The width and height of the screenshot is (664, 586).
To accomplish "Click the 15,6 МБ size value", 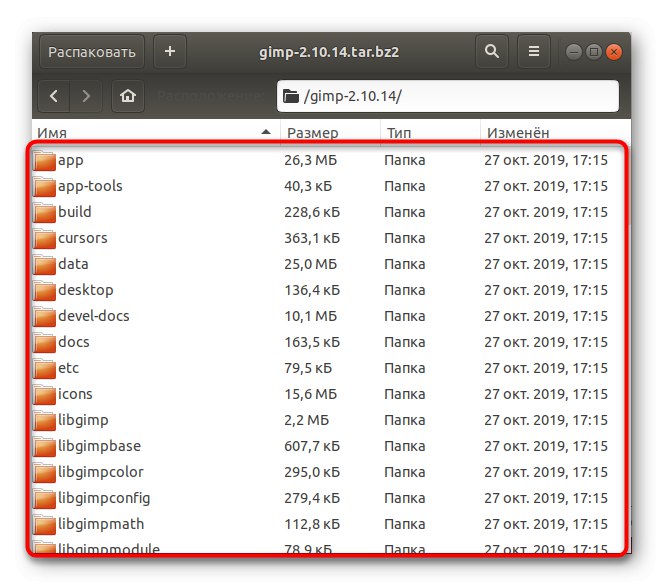I will (310, 394).
